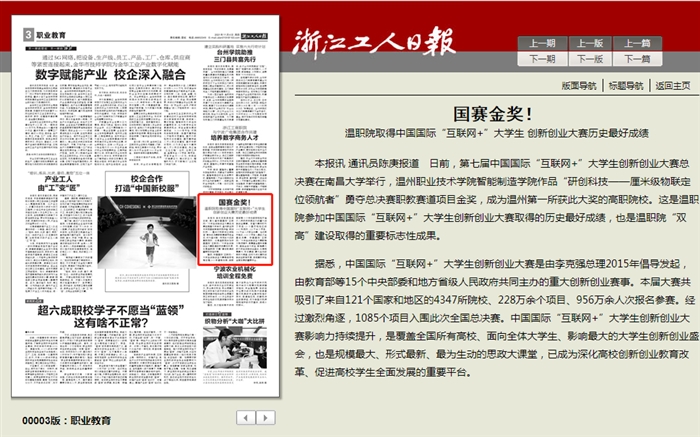Screen dimensions: 700x437
Task: Jump to previous article 上一篇
Action: pyautogui.click(x=637, y=43)
